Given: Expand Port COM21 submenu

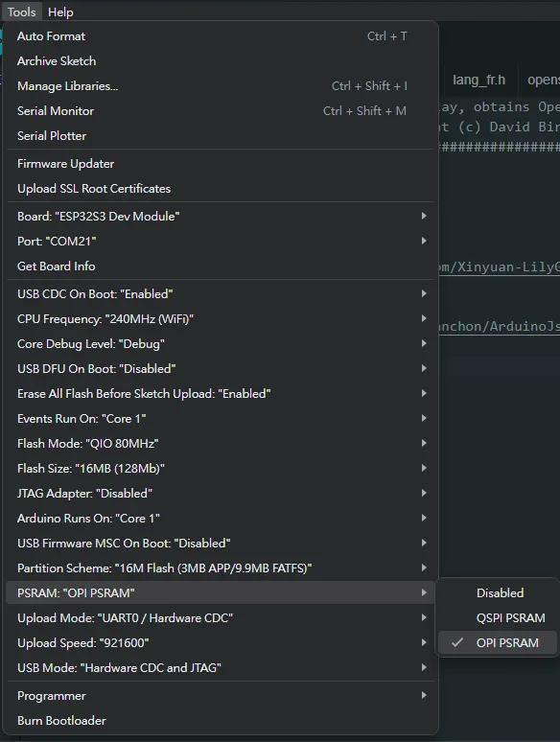Looking at the screenshot, I should [x=221, y=242].
